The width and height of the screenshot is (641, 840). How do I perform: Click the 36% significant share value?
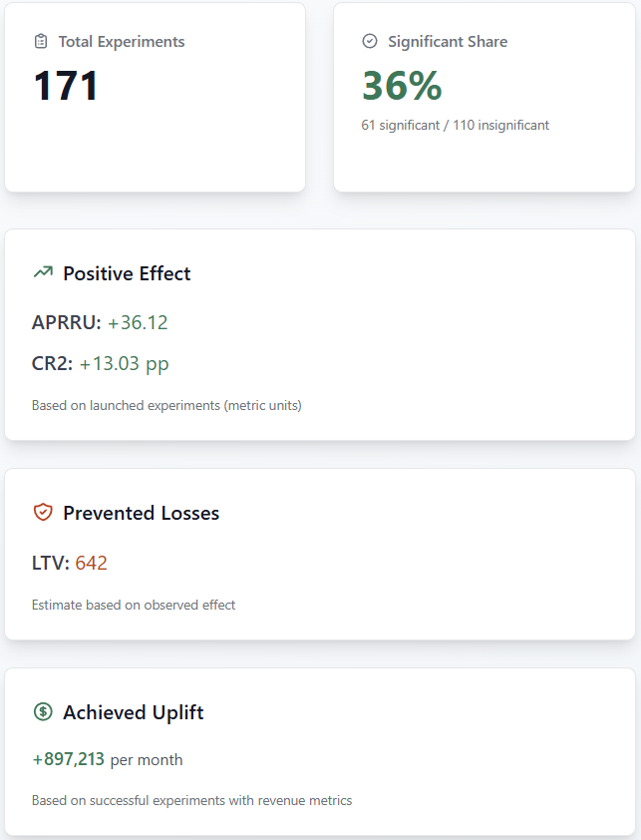pyautogui.click(x=402, y=86)
